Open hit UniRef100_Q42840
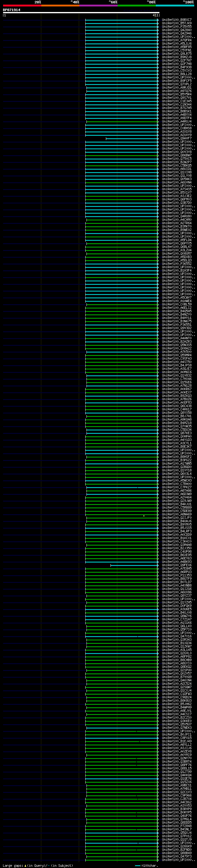Screen dimensions: 197x868 click(177, 30)
